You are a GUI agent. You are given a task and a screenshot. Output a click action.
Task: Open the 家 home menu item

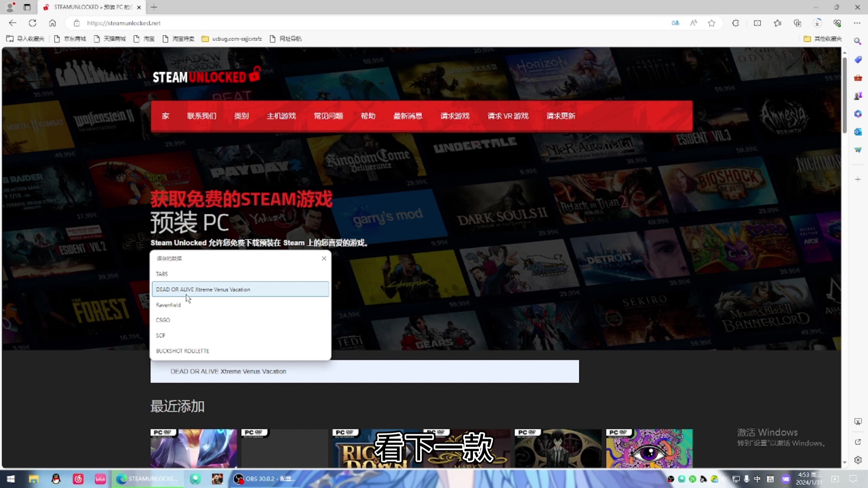coord(165,116)
